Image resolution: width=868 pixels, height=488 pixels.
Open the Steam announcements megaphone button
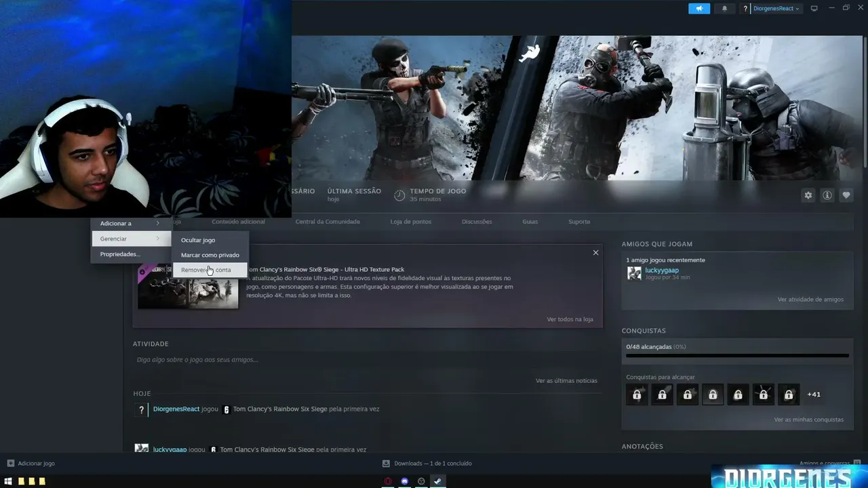pyautogui.click(x=699, y=9)
